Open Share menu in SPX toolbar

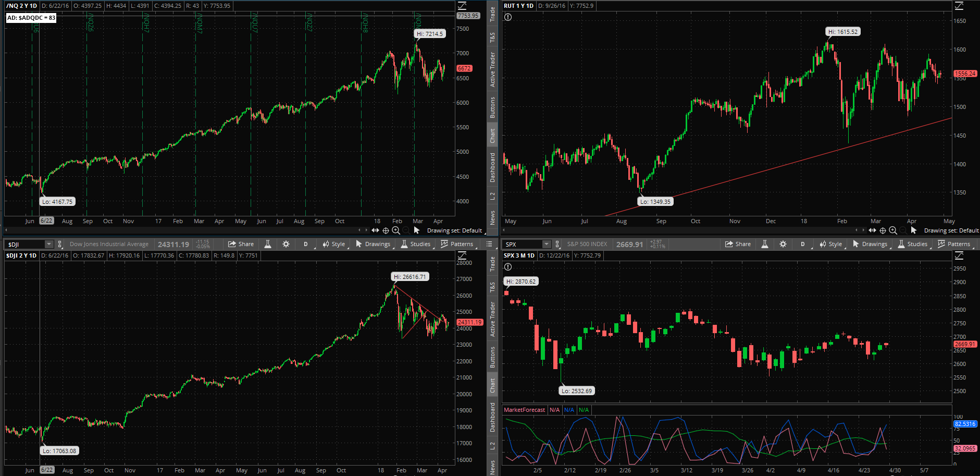pyautogui.click(x=738, y=244)
